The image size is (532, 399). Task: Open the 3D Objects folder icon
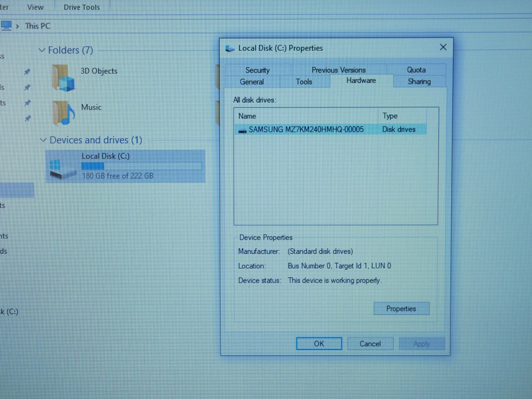click(64, 78)
